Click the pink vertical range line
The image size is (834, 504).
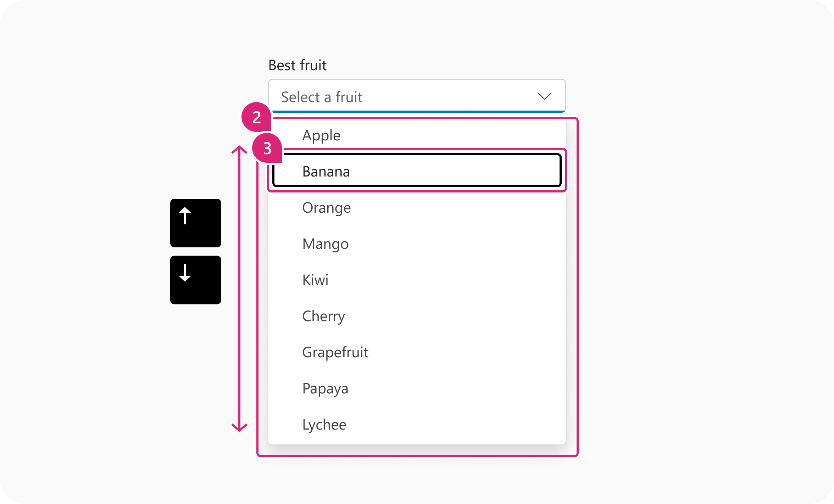[239, 289]
